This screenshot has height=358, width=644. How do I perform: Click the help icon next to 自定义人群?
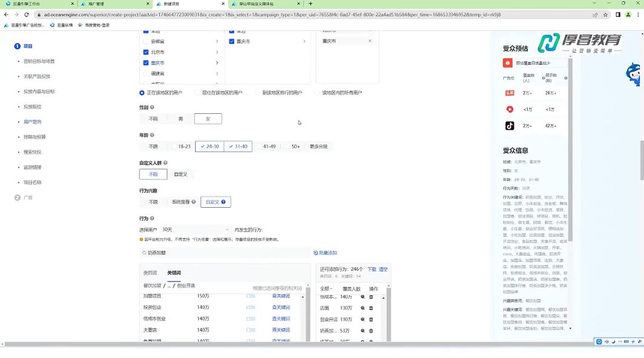click(165, 163)
